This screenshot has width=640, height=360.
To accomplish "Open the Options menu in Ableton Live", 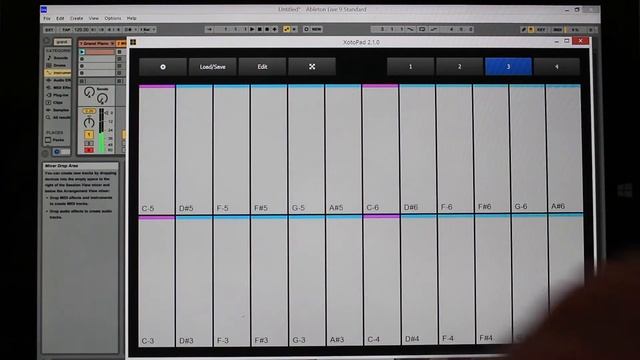I will tap(113, 18).
